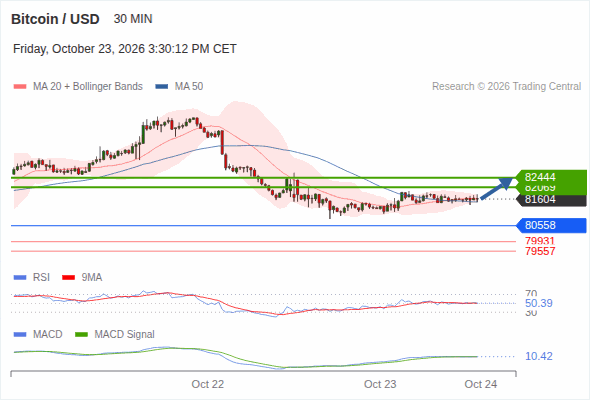Click the dark 81604 current price tag
The height and width of the screenshot is (400, 590).
coord(551,199)
